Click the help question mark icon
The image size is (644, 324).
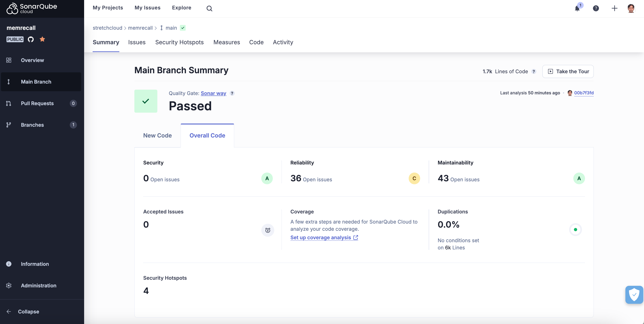tap(596, 8)
